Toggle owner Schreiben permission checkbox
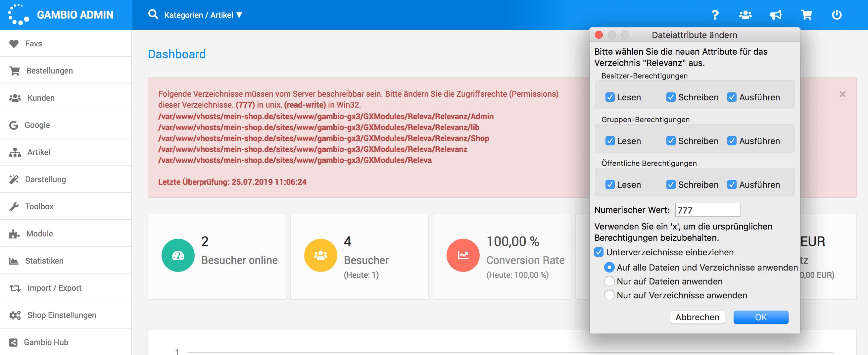 671,97
